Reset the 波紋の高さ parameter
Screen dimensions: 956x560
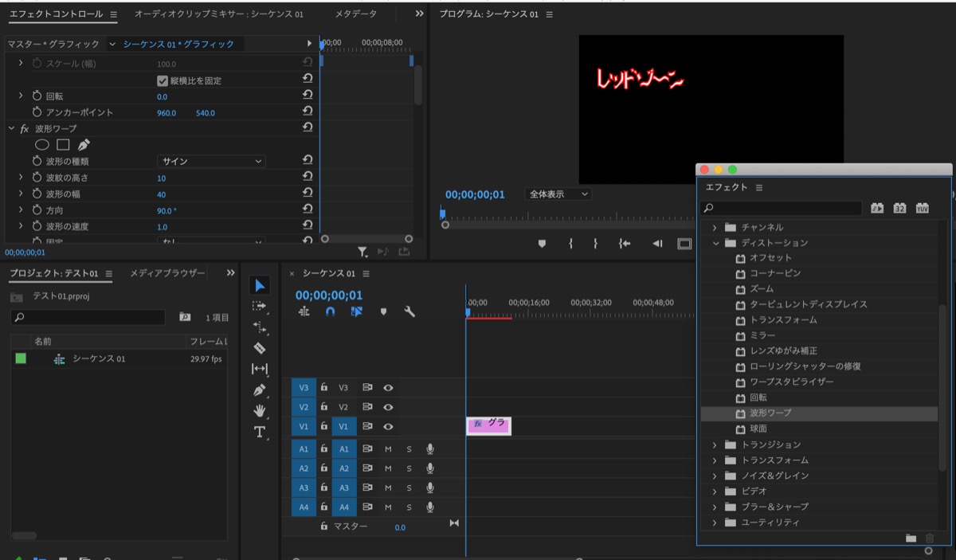pyautogui.click(x=308, y=177)
